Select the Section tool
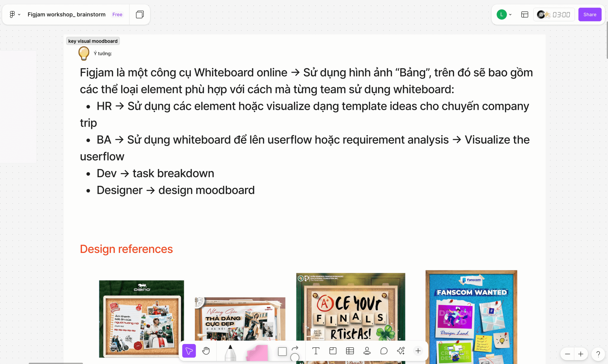The height and width of the screenshot is (364, 608). click(x=333, y=351)
